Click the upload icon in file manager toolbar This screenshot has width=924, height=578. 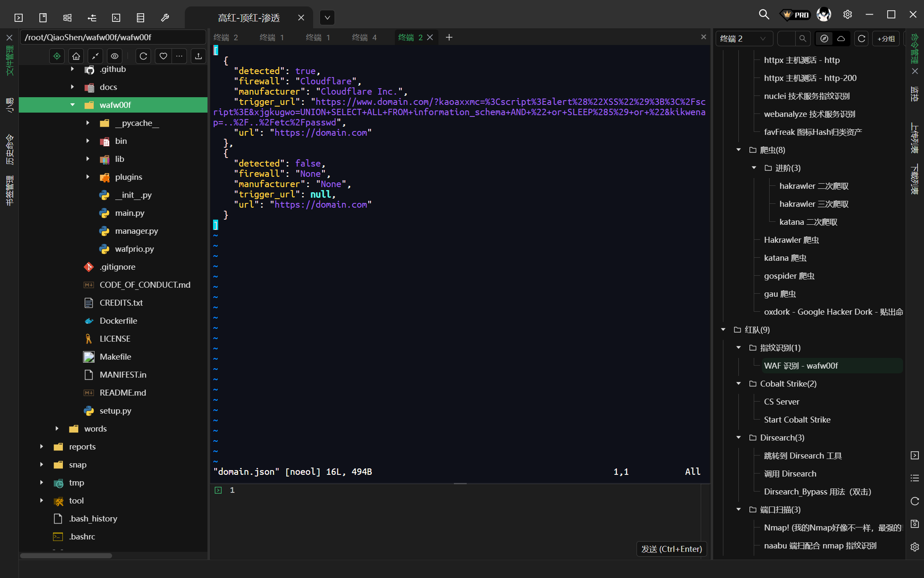tap(198, 56)
